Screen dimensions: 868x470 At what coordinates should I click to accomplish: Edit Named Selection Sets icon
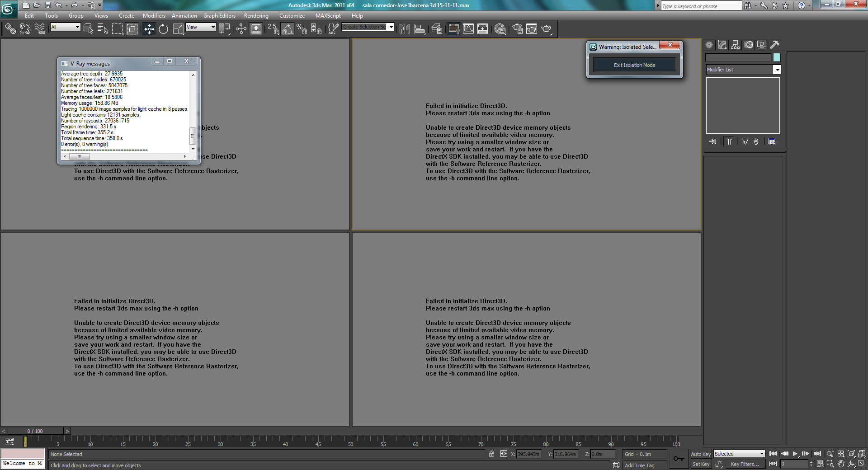click(333, 29)
